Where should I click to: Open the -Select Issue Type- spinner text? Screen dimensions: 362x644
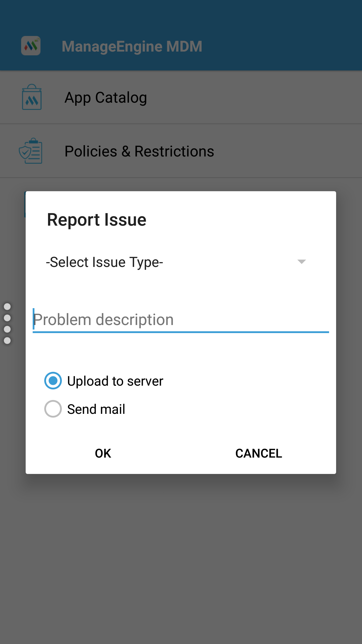point(105,262)
